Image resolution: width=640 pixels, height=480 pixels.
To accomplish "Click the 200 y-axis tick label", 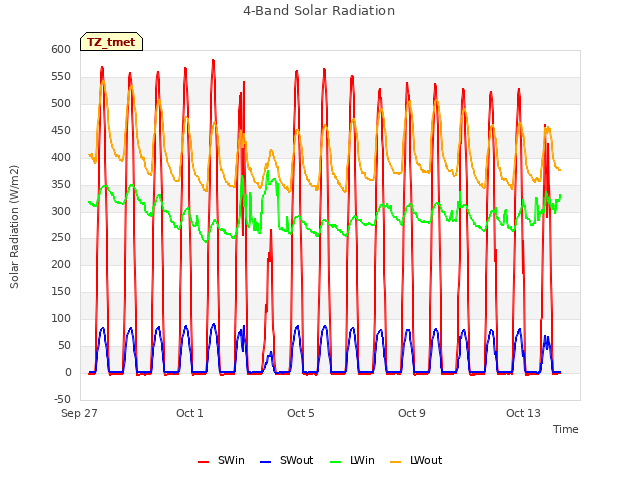I will pos(61,264).
